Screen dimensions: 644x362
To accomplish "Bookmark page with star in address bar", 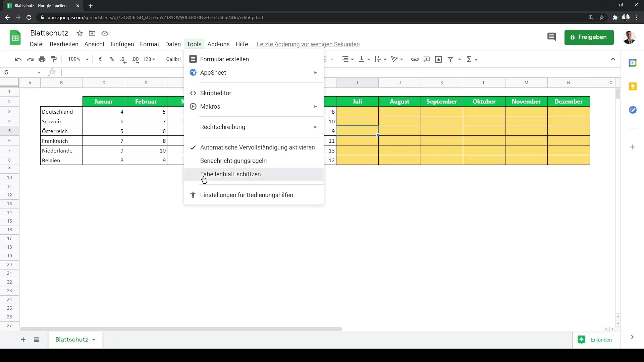I will [x=602, y=17].
